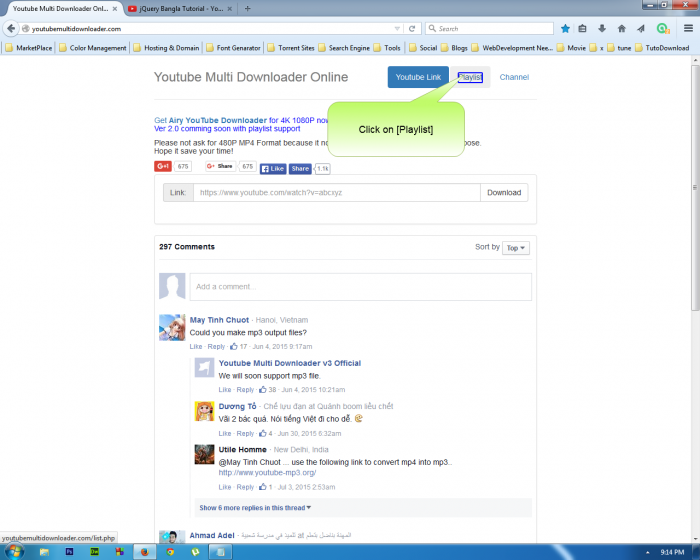Click the paper plane share icon
This screenshot has width=700, height=560.
[641, 29]
